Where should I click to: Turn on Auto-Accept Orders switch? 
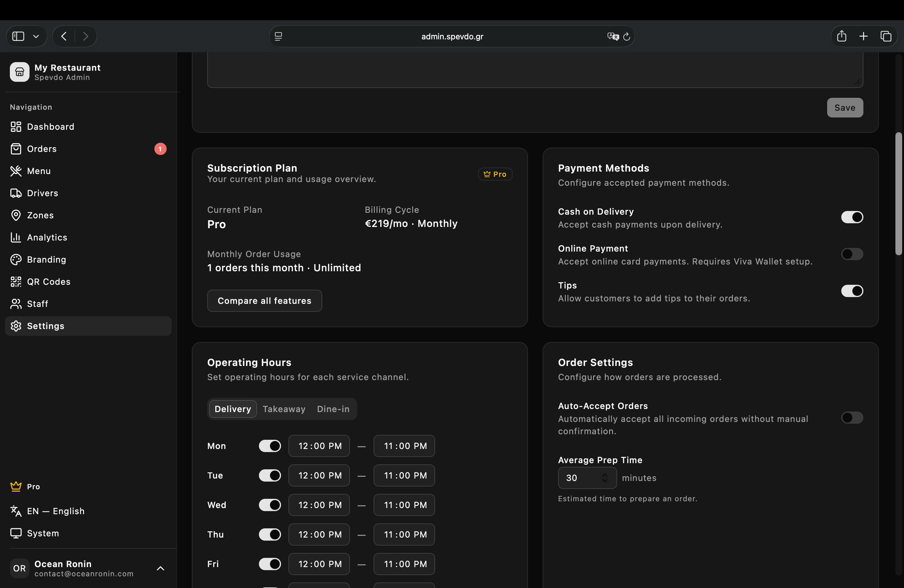(852, 417)
